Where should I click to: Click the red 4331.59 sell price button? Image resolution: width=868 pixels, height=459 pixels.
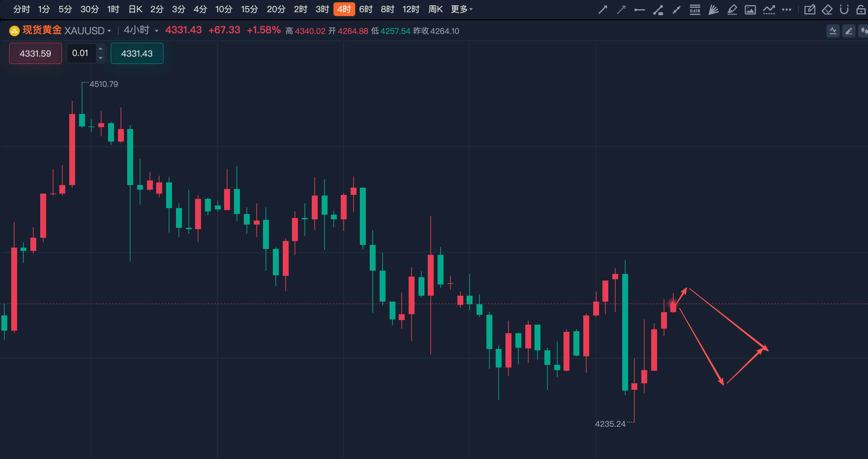35,53
